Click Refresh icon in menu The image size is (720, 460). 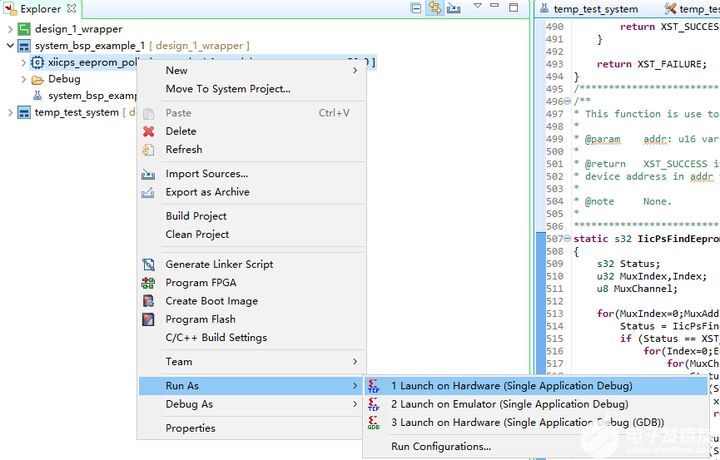148,150
